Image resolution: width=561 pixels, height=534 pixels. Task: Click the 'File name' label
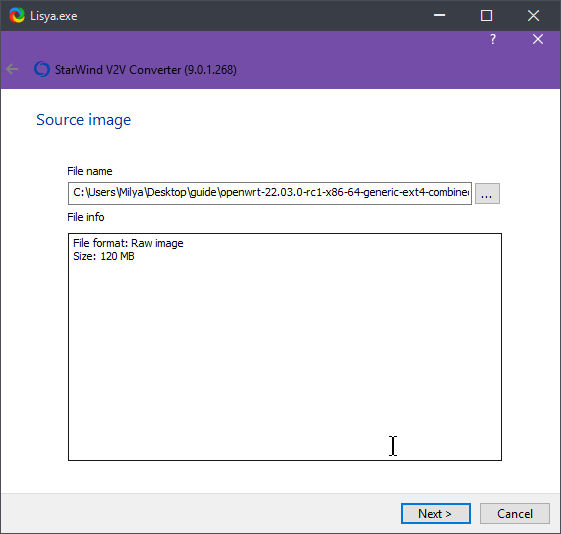point(90,171)
